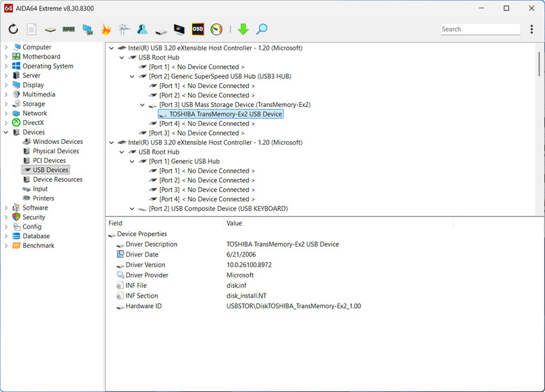The width and height of the screenshot is (545, 392).
Task: Select Security in the sidebar tree
Action: pos(34,217)
